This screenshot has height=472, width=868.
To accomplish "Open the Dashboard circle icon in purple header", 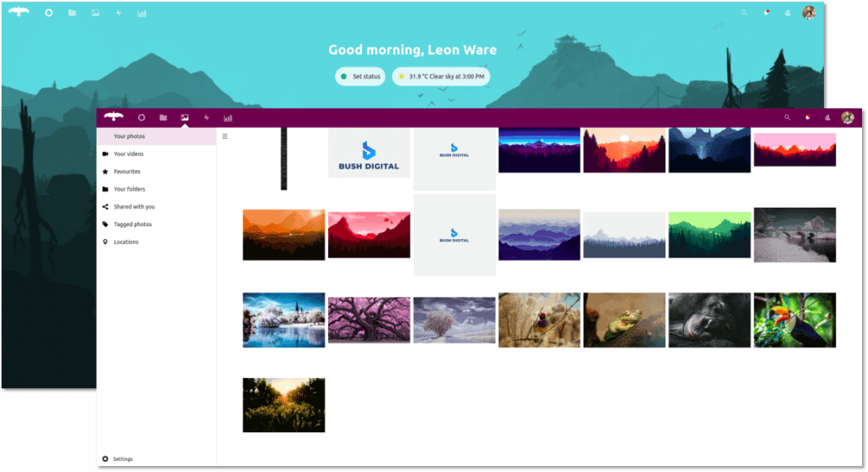I will tap(142, 118).
